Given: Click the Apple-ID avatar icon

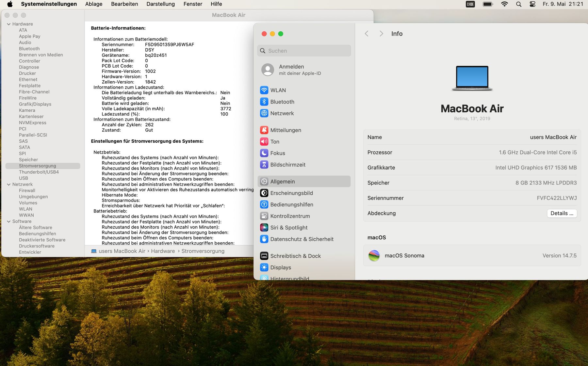Looking at the screenshot, I should click(x=268, y=70).
